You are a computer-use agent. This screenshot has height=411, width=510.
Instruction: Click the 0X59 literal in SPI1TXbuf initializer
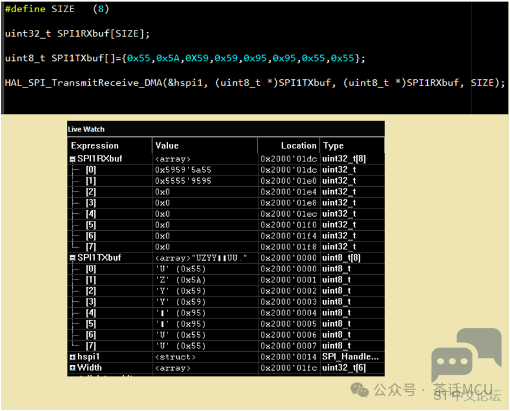pyautogui.click(x=197, y=58)
